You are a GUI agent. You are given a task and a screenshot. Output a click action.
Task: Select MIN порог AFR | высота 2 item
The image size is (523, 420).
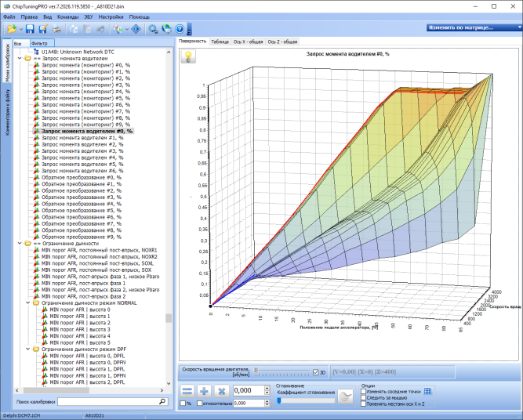click(80, 323)
